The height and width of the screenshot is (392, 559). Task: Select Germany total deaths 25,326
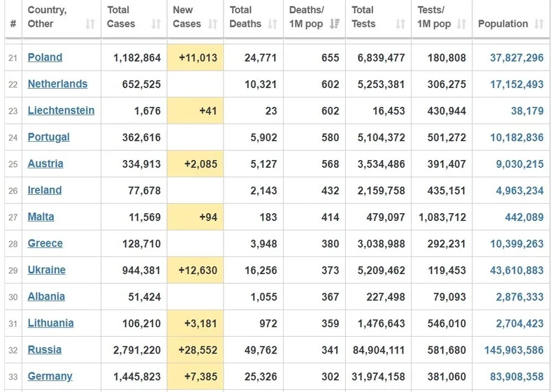[x=261, y=377]
